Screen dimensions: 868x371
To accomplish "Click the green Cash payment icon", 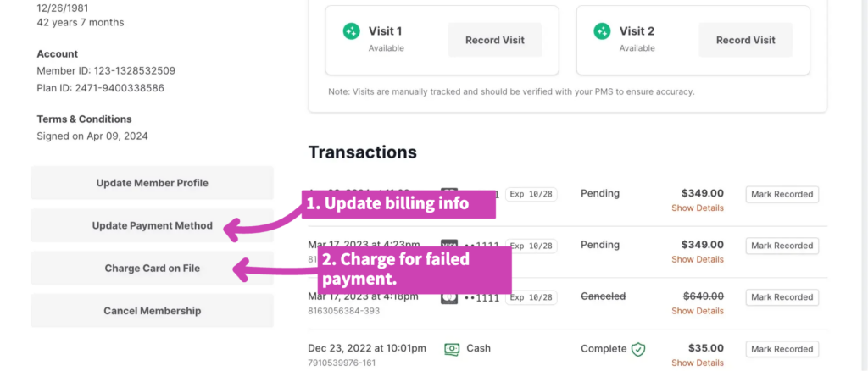I will 452,348.
